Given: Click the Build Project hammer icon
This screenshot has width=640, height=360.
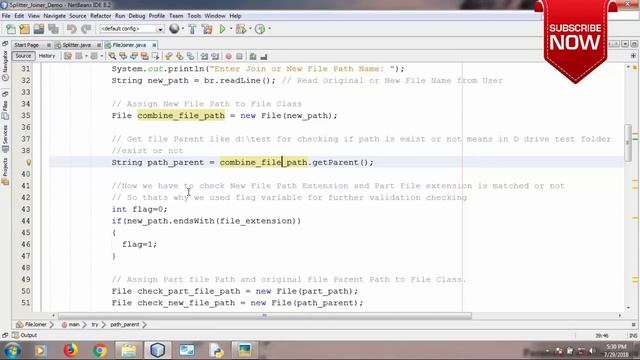Looking at the screenshot, I should point(192,29).
